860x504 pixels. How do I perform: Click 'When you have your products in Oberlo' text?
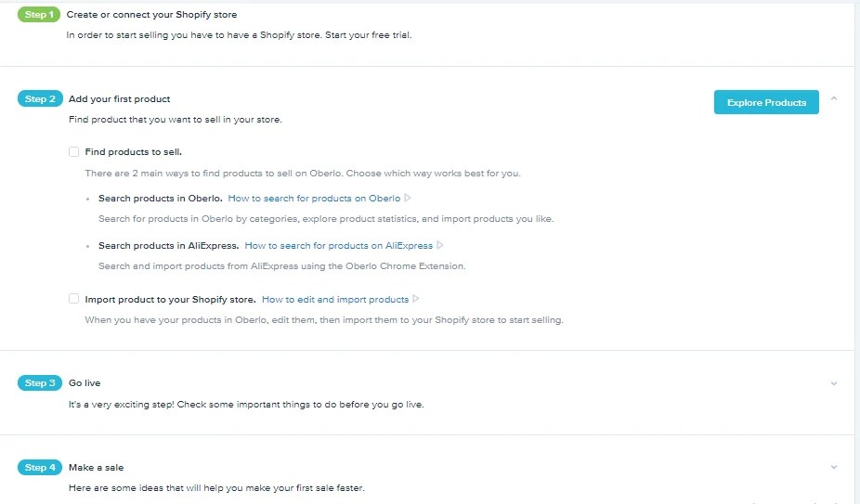pos(324,319)
